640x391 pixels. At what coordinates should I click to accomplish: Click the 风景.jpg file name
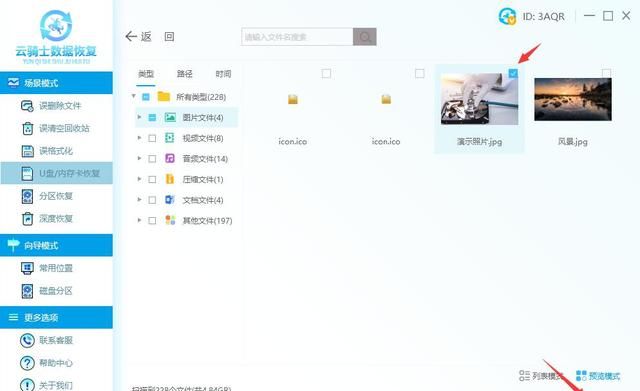coord(573,142)
